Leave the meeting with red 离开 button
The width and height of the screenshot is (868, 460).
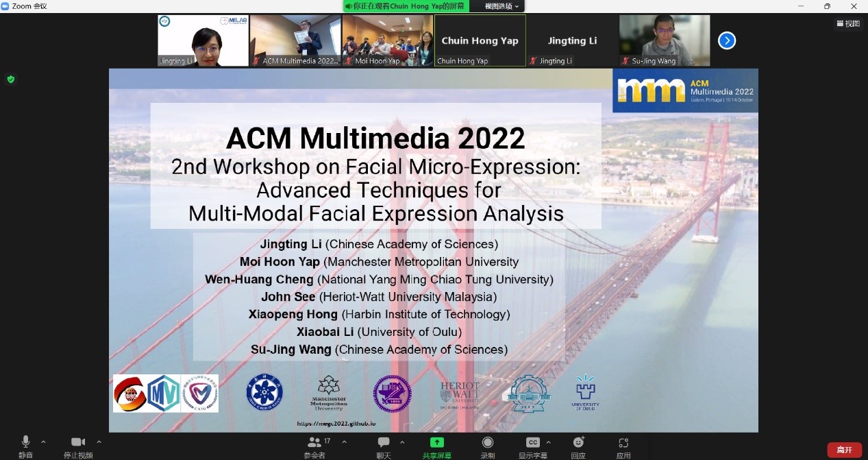(844, 450)
